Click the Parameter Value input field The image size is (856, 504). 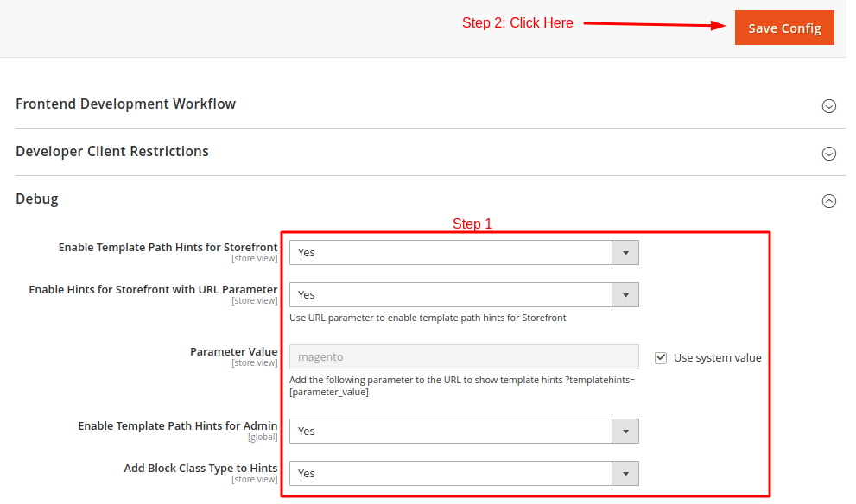(x=464, y=356)
